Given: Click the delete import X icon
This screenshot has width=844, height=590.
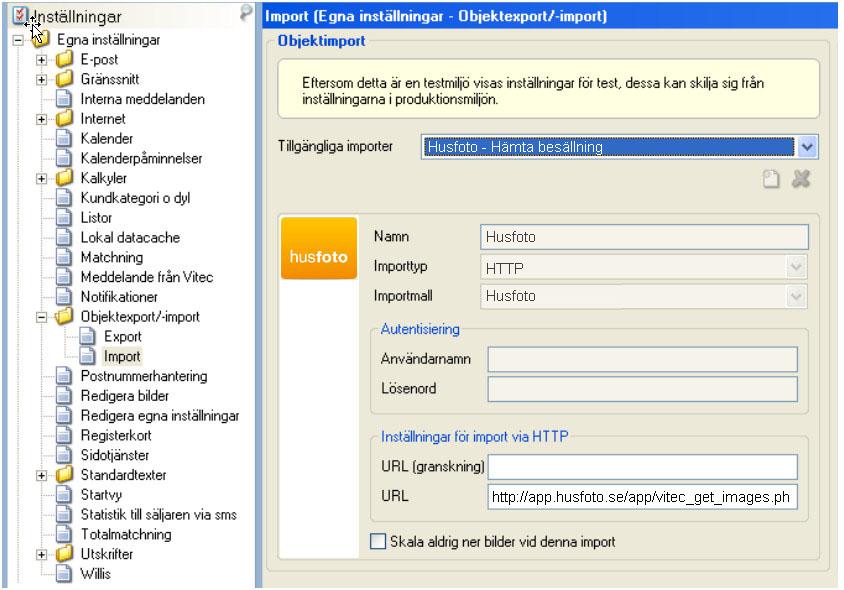Looking at the screenshot, I should (801, 179).
